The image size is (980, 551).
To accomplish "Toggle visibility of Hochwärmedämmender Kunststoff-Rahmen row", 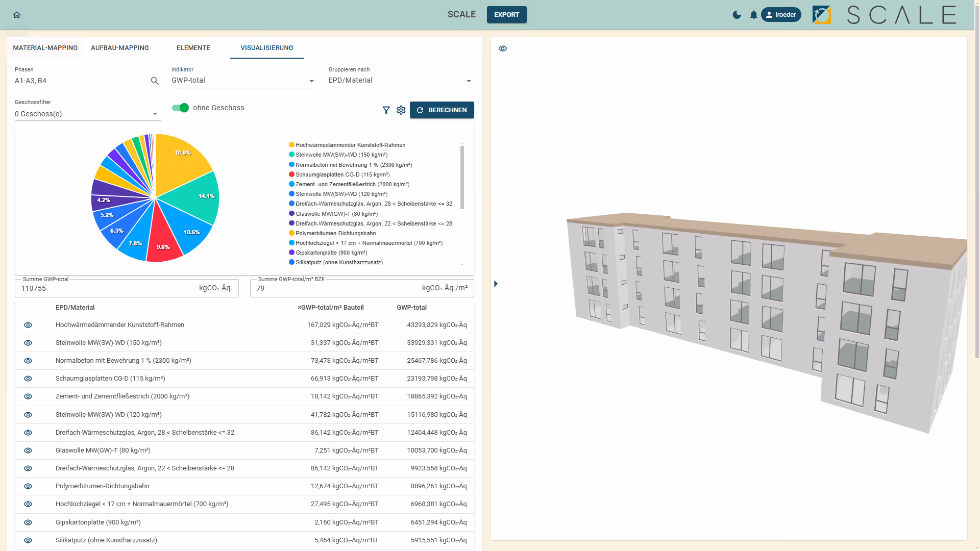I will click(28, 325).
